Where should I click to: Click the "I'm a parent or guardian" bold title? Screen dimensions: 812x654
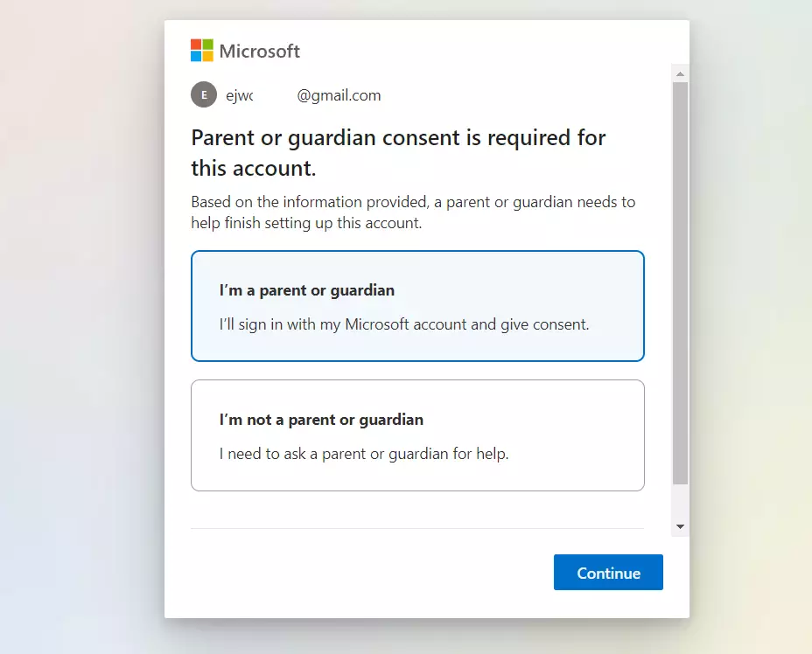[x=307, y=290]
